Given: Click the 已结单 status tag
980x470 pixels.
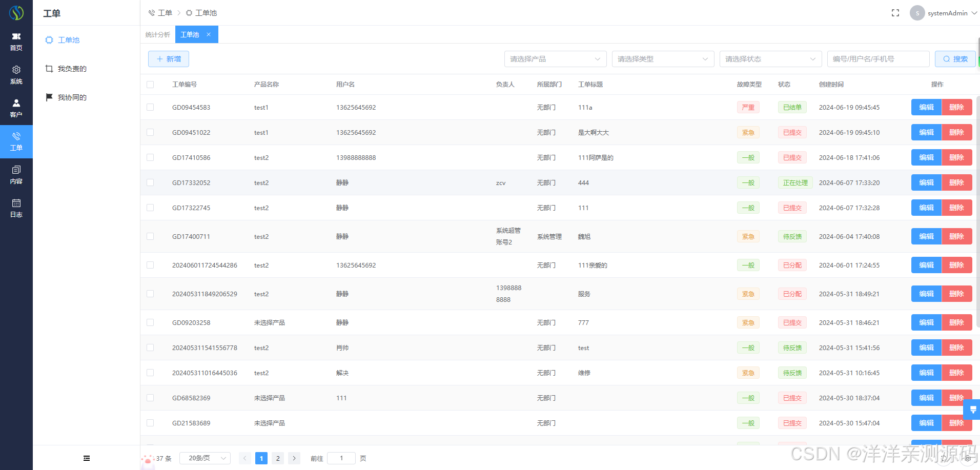Looking at the screenshot, I should [792, 107].
